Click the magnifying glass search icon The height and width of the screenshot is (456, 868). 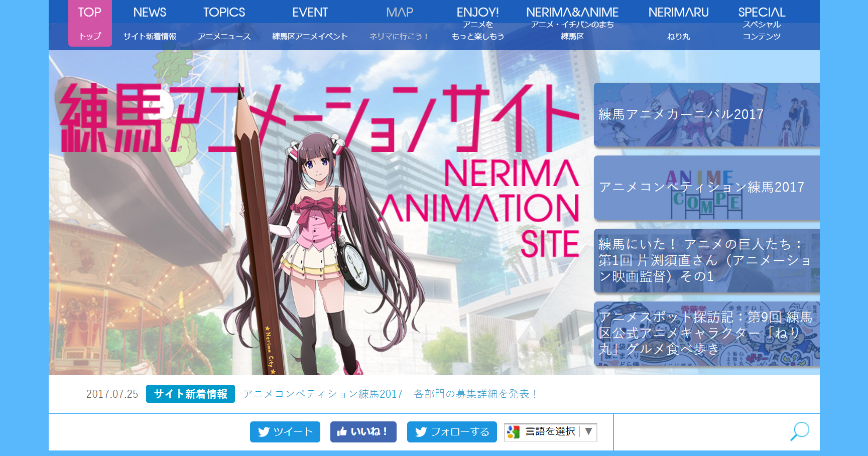pos(800,431)
